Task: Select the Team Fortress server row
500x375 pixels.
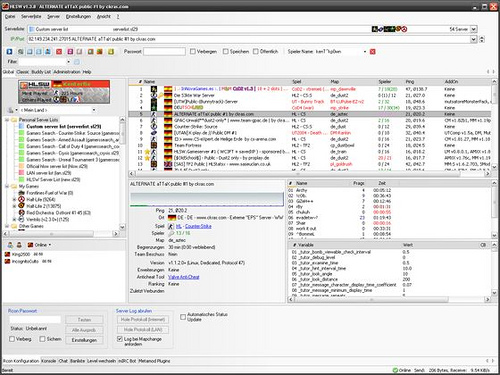Action: [310, 145]
